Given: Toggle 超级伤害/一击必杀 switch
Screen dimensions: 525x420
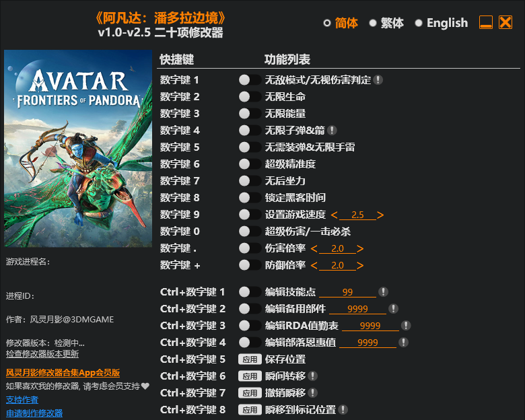Looking at the screenshot, I should 250,231.
